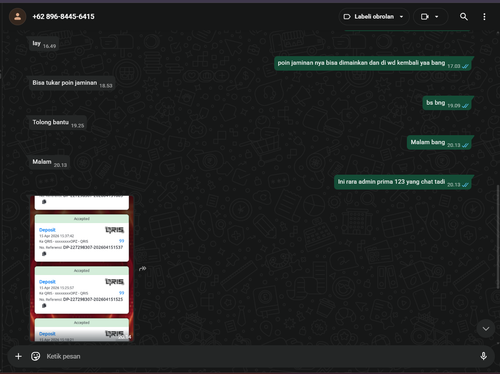Click read ticks on "bs bng" message
This screenshot has width=500, height=374.
coord(465,106)
